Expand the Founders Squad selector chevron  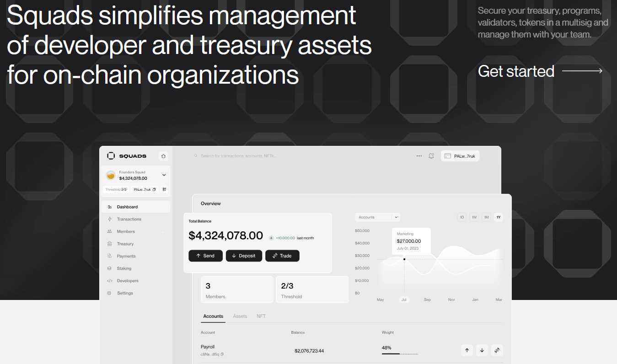point(164,175)
